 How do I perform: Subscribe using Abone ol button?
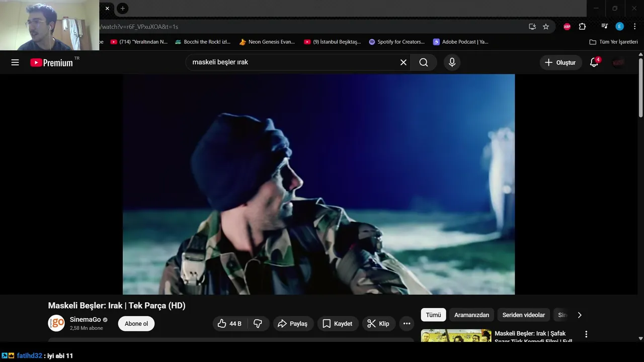click(x=136, y=324)
